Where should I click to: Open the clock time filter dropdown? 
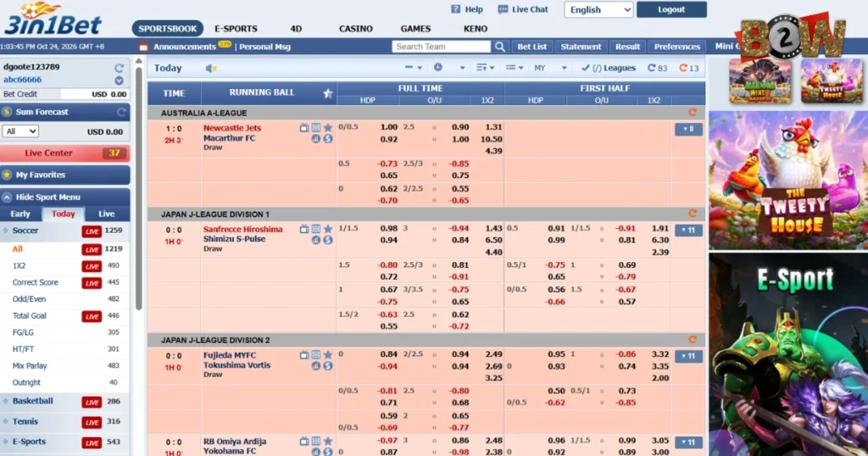(x=450, y=68)
